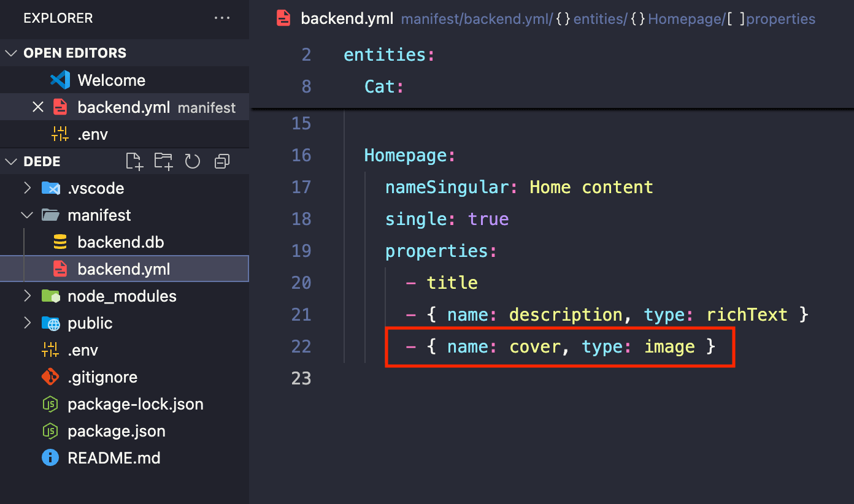Expand the .vscode folder
Image resolution: width=854 pixels, height=504 pixels.
[27, 188]
